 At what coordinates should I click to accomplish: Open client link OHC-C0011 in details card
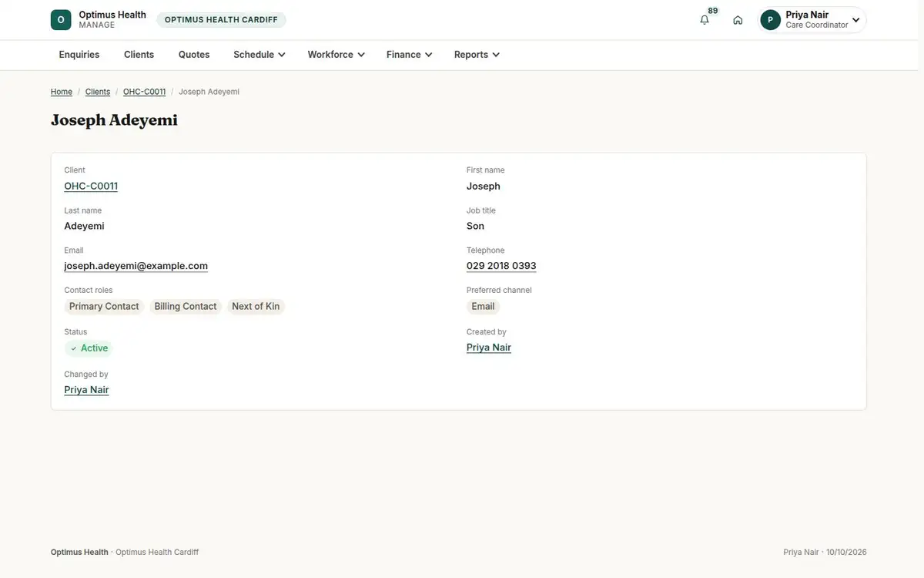[x=91, y=187]
